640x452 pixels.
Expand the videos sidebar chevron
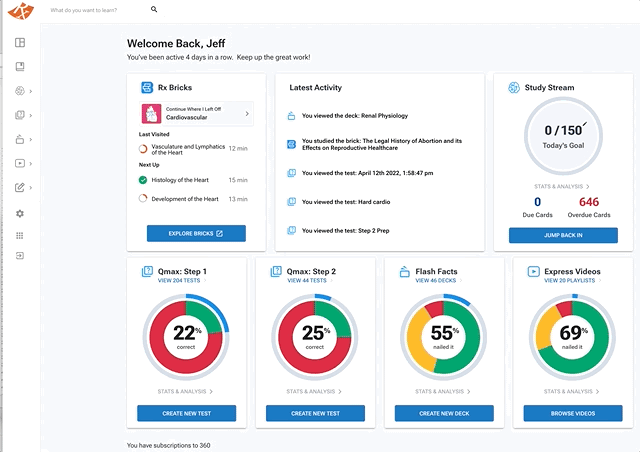click(31, 164)
